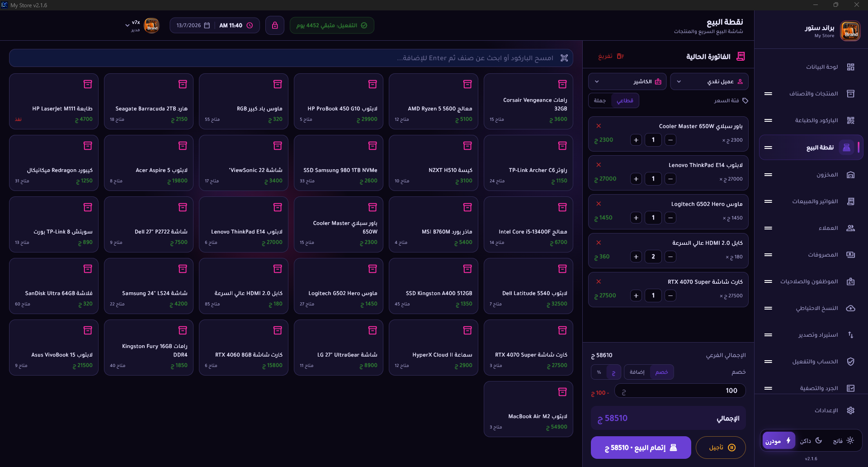Open الباركود والطباعة barcode page

[811, 120]
